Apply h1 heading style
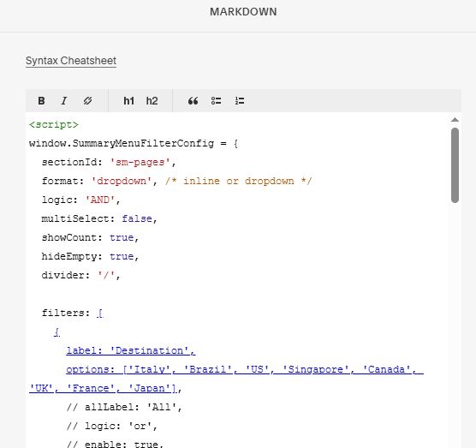This screenshot has height=448, width=476. pyautogui.click(x=128, y=101)
